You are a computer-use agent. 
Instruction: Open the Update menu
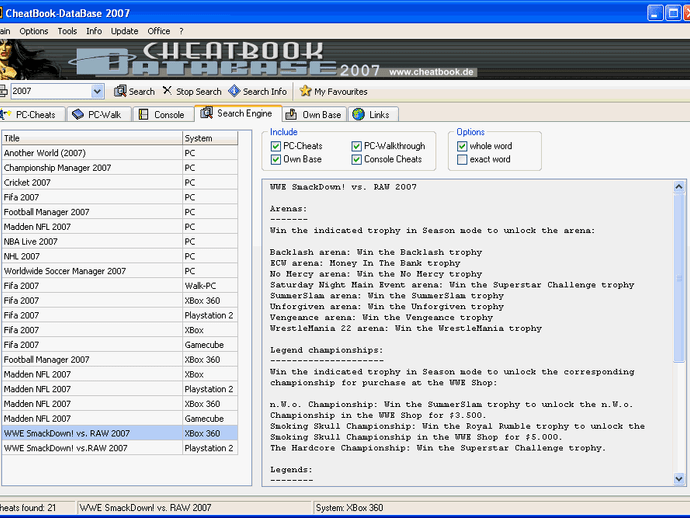[125, 31]
